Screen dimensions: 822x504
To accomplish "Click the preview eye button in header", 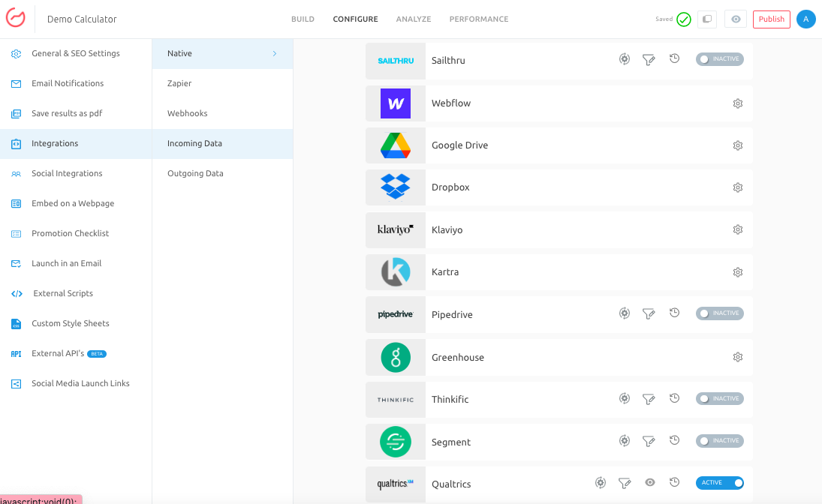I will 736,19.
